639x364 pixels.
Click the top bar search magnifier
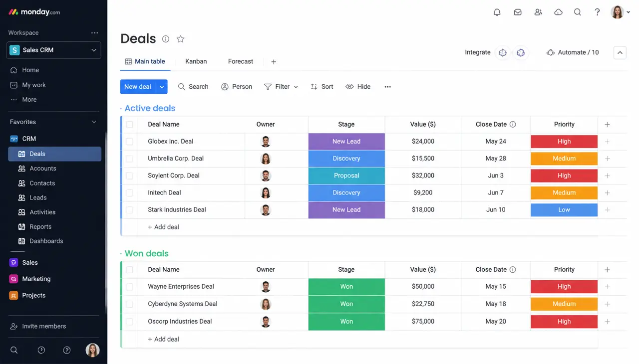click(578, 12)
